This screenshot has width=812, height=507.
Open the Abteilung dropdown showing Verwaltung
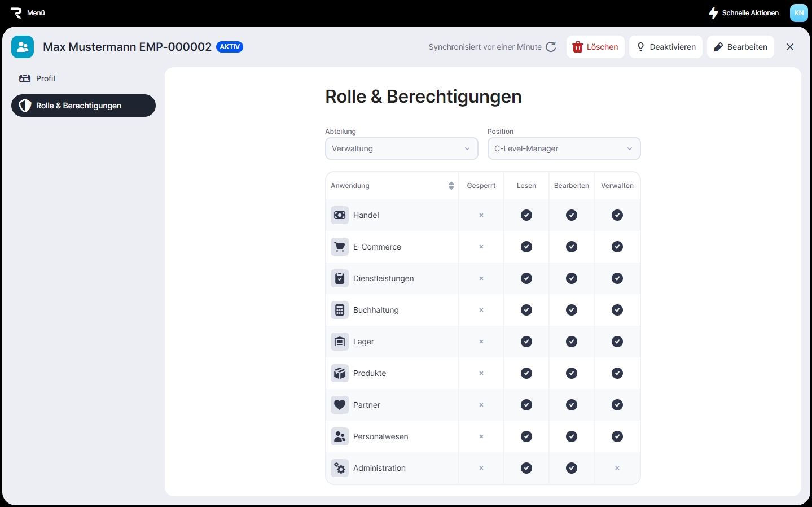(401, 148)
